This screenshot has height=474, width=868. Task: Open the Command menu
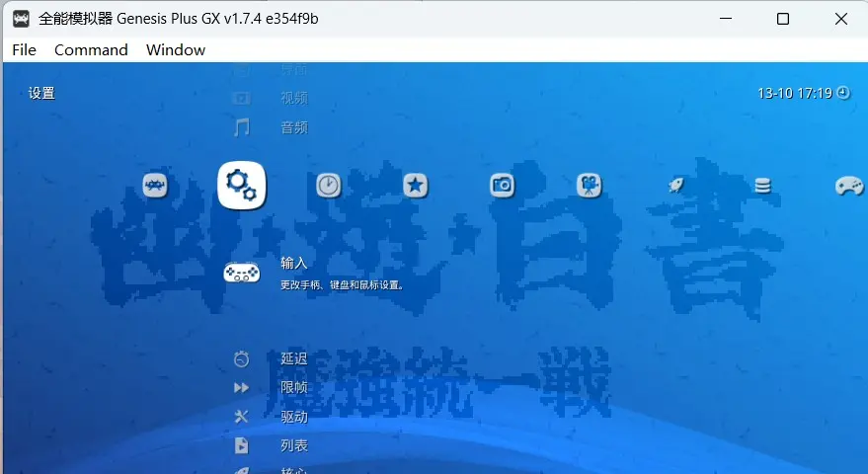pos(91,49)
